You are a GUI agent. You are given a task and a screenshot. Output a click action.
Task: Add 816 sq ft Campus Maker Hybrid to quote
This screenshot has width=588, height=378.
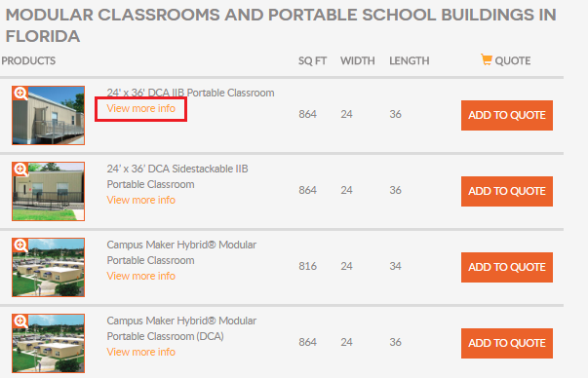507,268
